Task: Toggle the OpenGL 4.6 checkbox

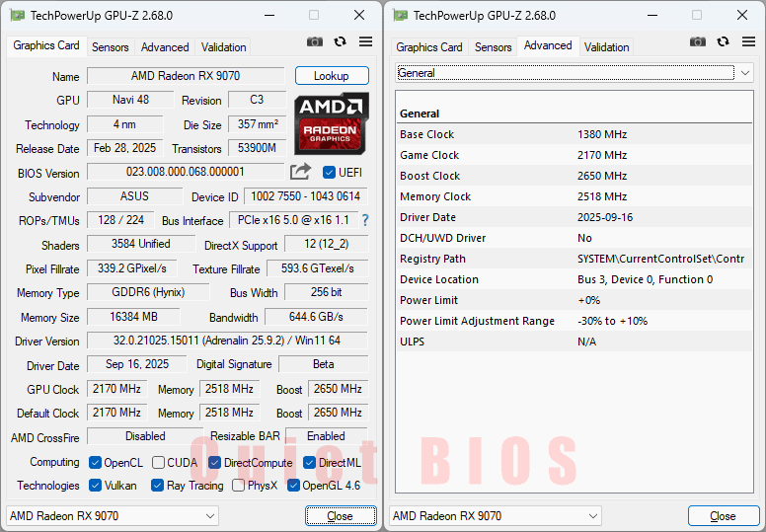Action: 293,485
